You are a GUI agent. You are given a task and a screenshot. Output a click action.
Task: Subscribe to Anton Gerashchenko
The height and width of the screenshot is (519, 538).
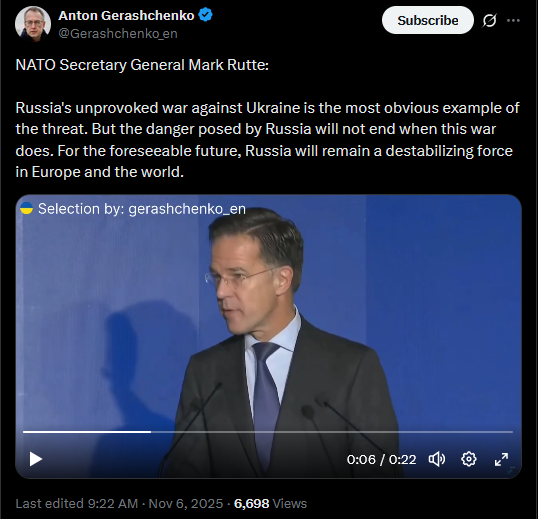pos(428,21)
